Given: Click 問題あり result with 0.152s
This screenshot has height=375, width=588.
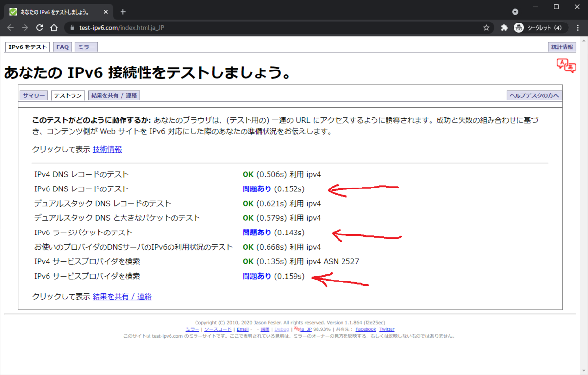Looking at the screenshot, I should (x=273, y=188).
